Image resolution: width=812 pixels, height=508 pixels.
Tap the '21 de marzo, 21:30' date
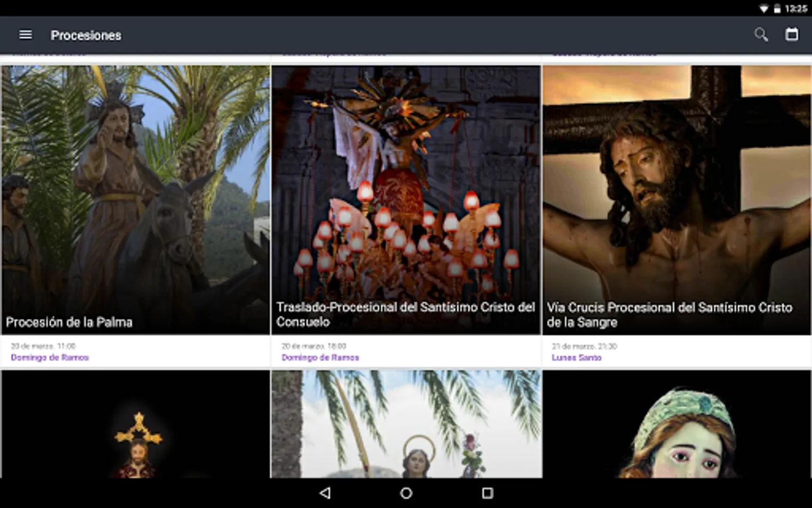[584, 346]
